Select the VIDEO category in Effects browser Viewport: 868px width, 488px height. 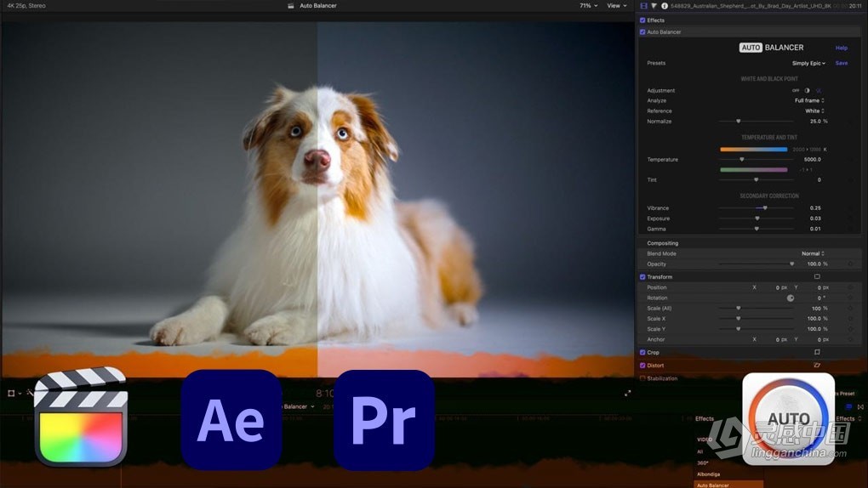point(705,440)
